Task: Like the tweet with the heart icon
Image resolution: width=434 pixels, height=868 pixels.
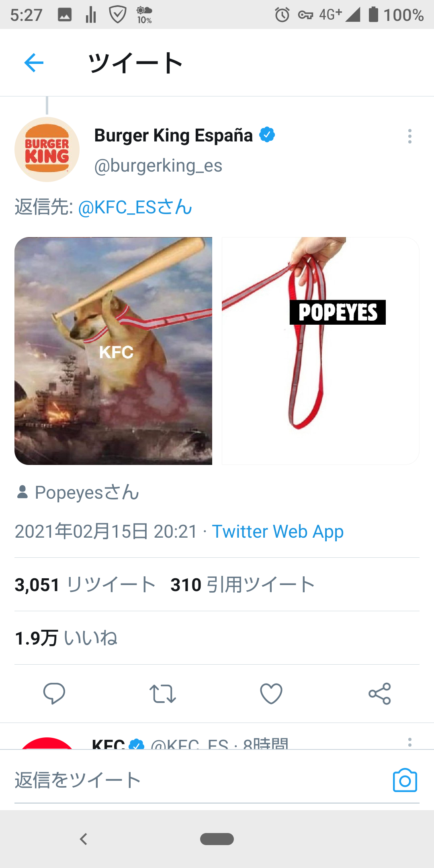Action: [x=271, y=694]
